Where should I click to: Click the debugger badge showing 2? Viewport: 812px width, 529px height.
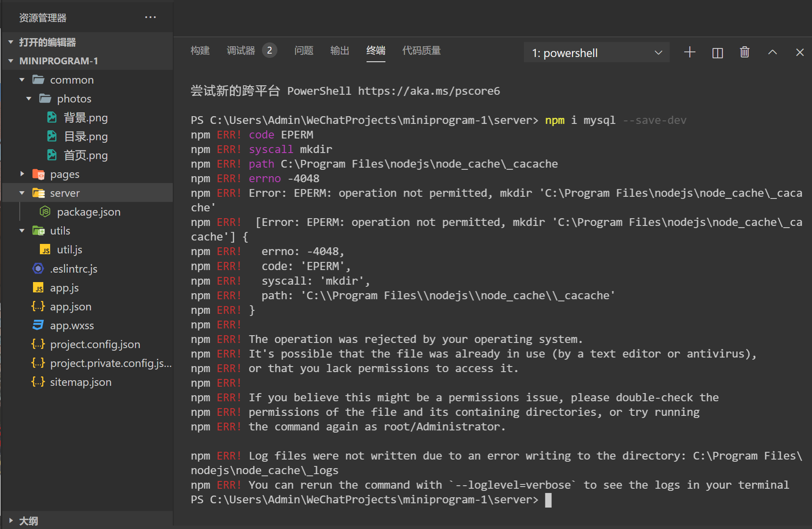(269, 50)
